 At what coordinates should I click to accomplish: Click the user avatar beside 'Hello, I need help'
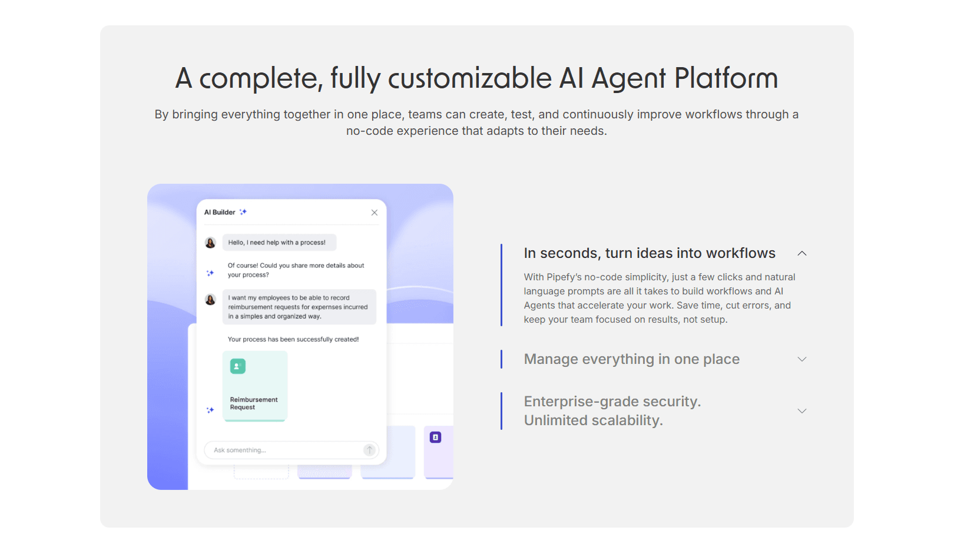point(210,243)
